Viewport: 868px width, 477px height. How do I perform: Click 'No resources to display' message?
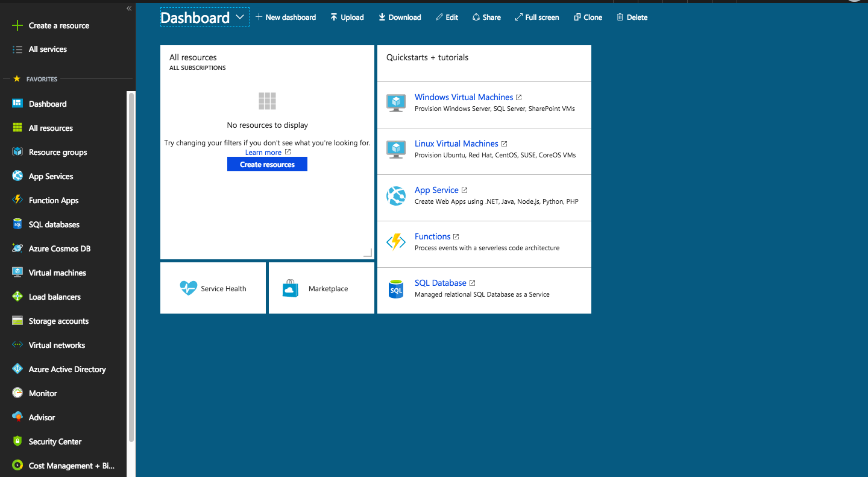coord(267,125)
